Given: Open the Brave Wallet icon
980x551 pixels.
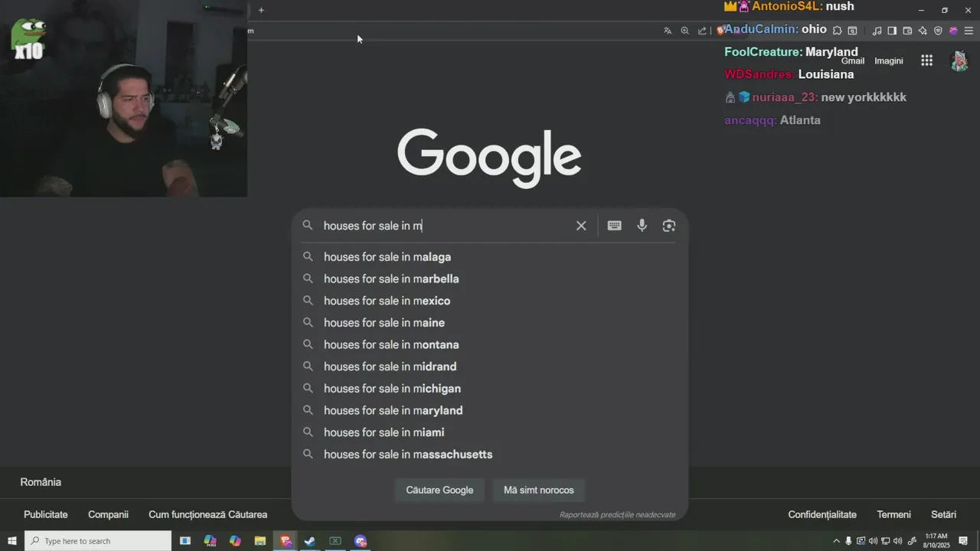Looking at the screenshot, I should (x=907, y=31).
